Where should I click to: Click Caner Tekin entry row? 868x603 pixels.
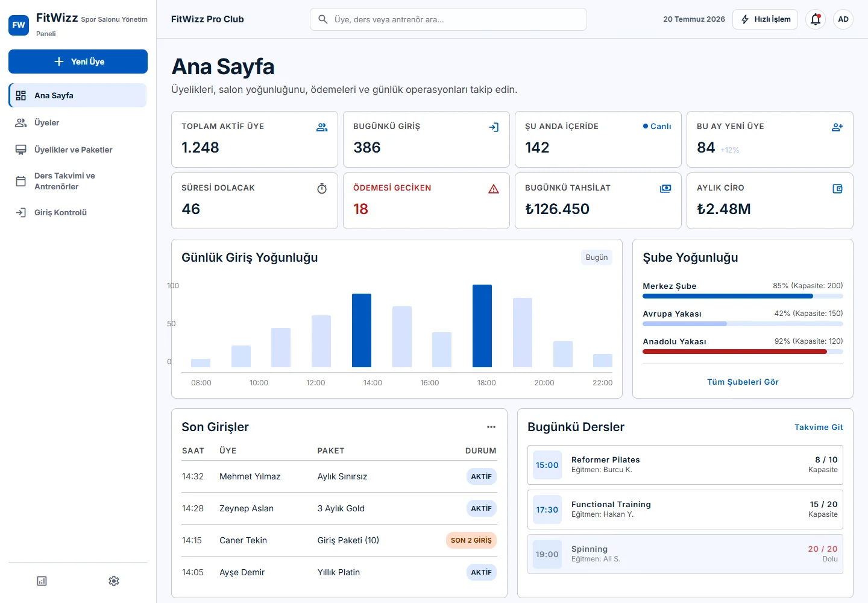[339, 540]
